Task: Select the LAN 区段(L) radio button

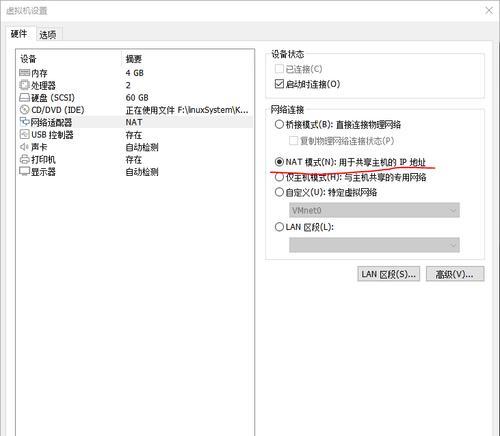Action: tap(279, 227)
